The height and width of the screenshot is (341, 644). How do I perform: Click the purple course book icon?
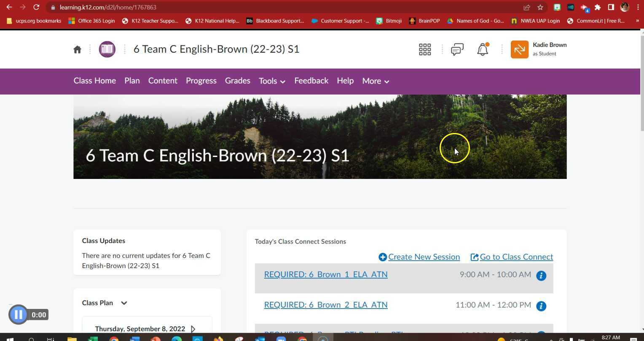[x=107, y=49]
